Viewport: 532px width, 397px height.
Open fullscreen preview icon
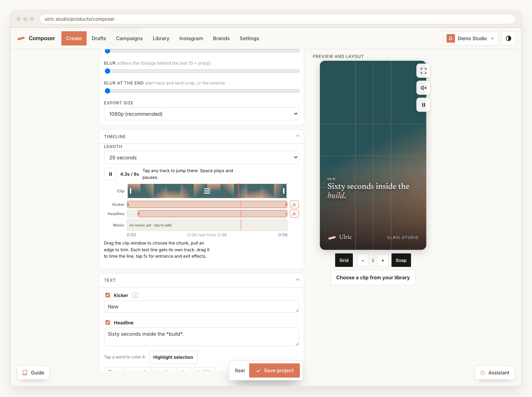(x=423, y=71)
